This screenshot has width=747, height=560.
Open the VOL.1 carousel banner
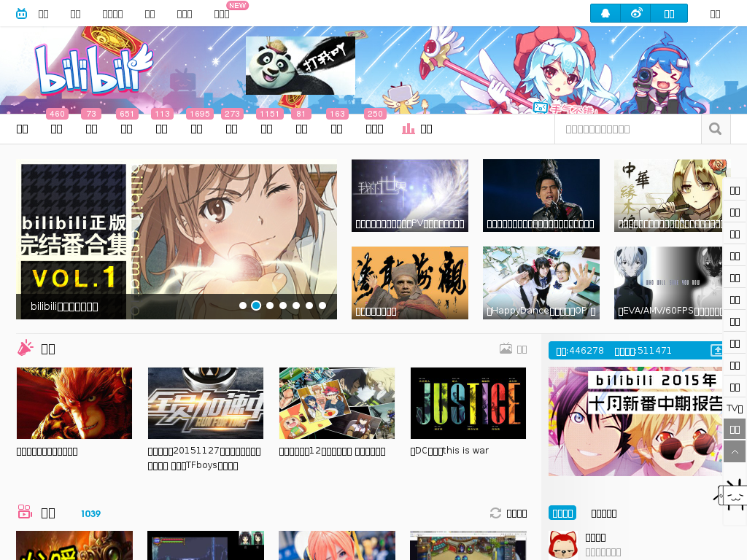click(x=177, y=239)
